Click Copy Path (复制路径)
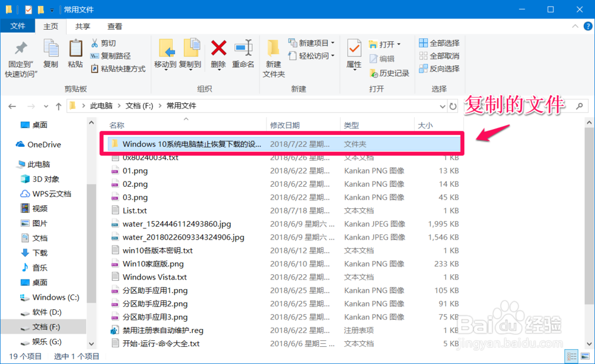This screenshot has width=595, height=364. (111, 56)
